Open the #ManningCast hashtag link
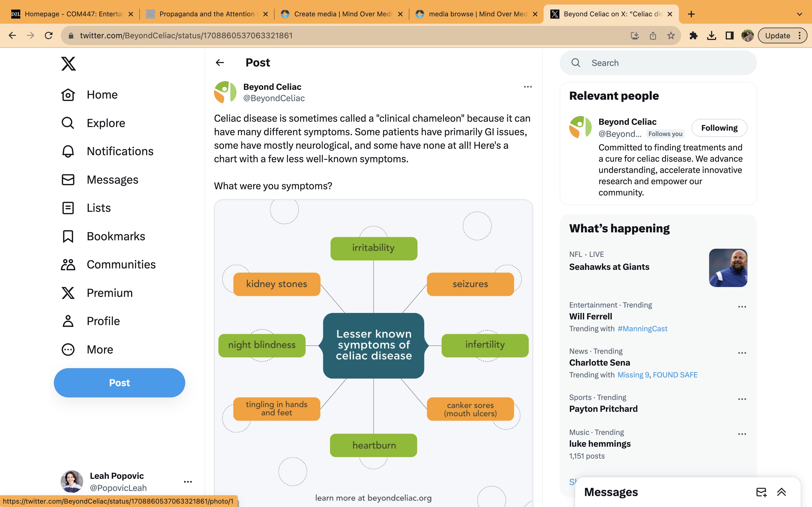Viewport: 812px width, 507px height. (x=642, y=329)
